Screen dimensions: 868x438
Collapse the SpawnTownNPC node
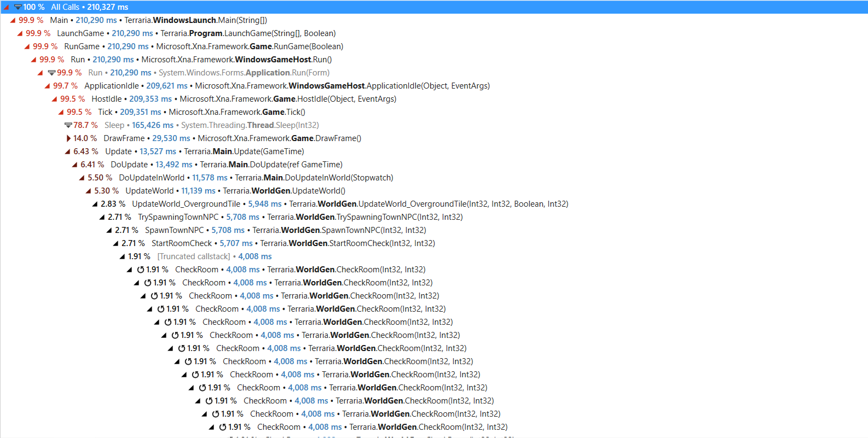pyautogui.click(x=109, y=230)
